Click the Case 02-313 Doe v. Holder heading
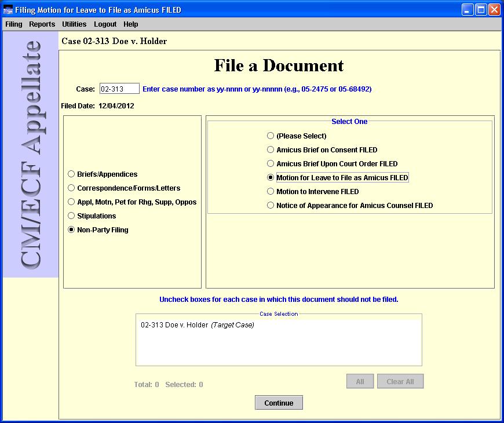This screenshot has height=423, width=504. coord(114,41)
